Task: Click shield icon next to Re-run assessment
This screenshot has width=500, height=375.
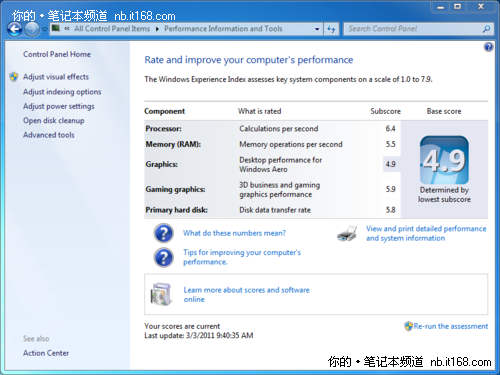Action: click(x=408, y=326)
